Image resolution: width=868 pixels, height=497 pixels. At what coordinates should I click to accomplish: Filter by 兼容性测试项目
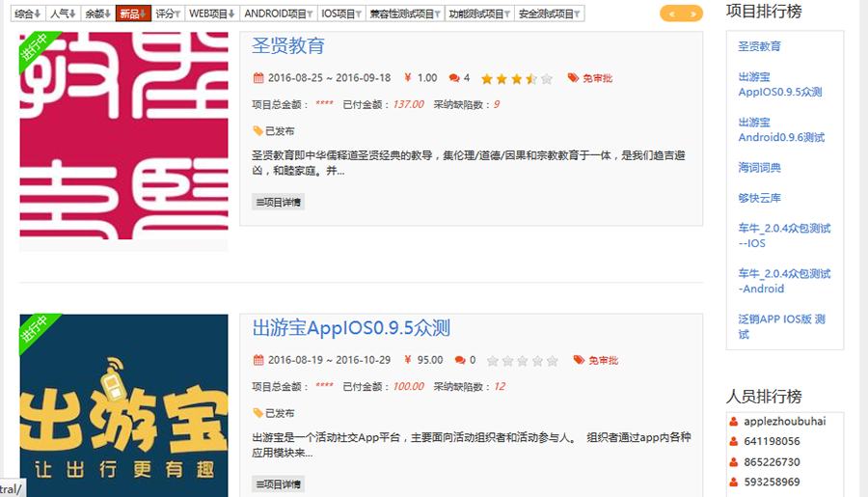click(x=405, y=14)
